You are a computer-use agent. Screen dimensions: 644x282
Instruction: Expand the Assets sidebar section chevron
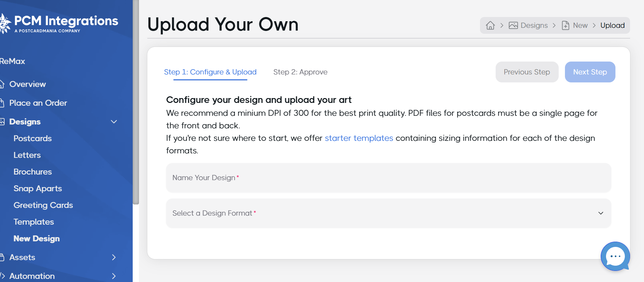click(114, 257)
